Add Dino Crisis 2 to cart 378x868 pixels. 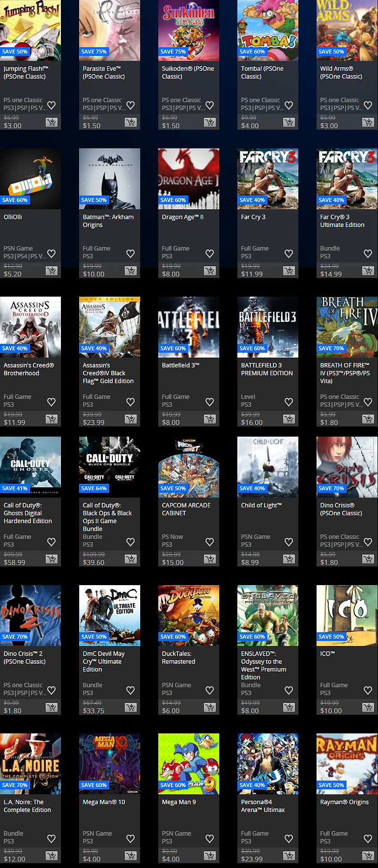[x=51, y=707]
